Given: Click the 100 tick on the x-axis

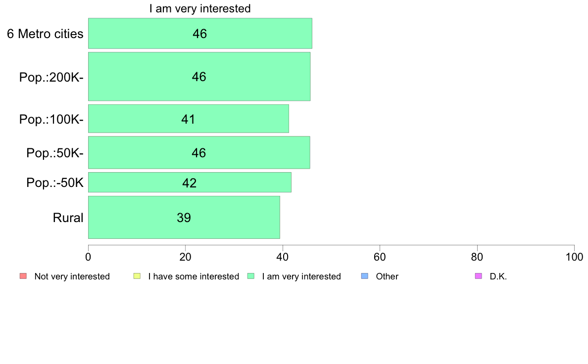Looking at the screenshot, I should tap(574, 257).
